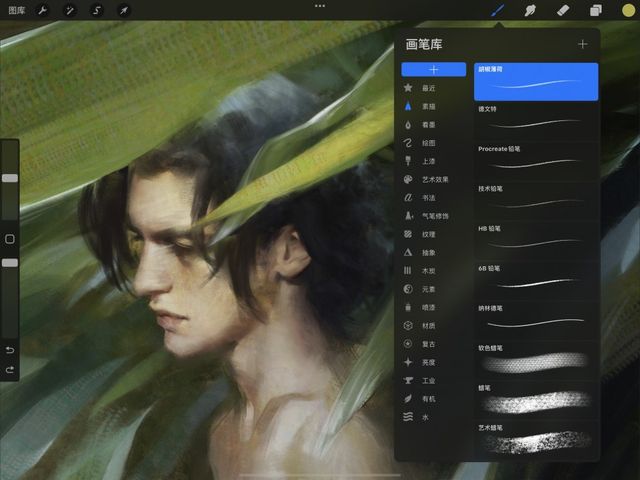Click the brush size slider handle

tap(10, 178)
